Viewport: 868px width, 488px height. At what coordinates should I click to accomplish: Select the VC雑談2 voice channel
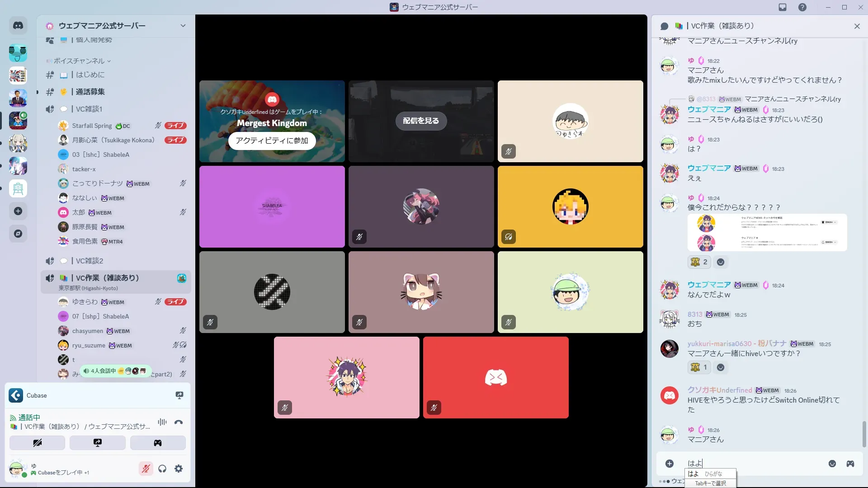click(90, 261)
